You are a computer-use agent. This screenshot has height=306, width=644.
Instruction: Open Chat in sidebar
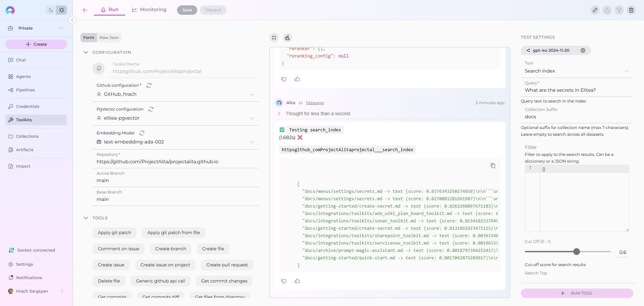click(x=36, y=60)
